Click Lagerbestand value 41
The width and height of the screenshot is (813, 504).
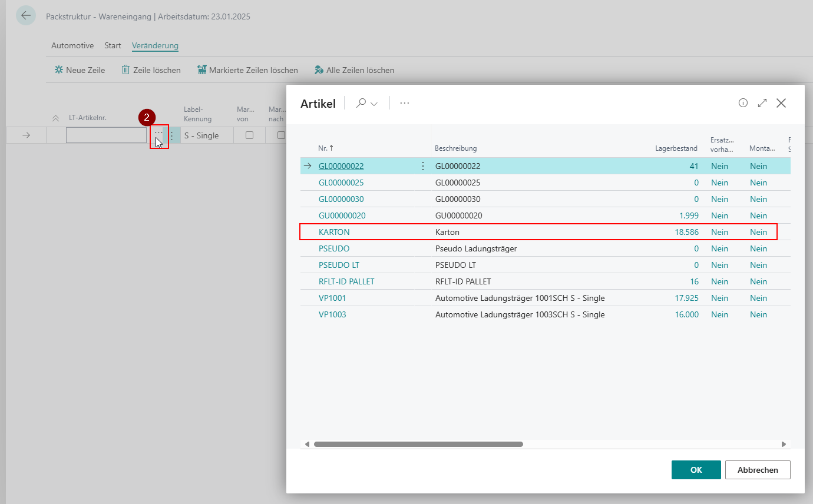[x=694, y=166]
